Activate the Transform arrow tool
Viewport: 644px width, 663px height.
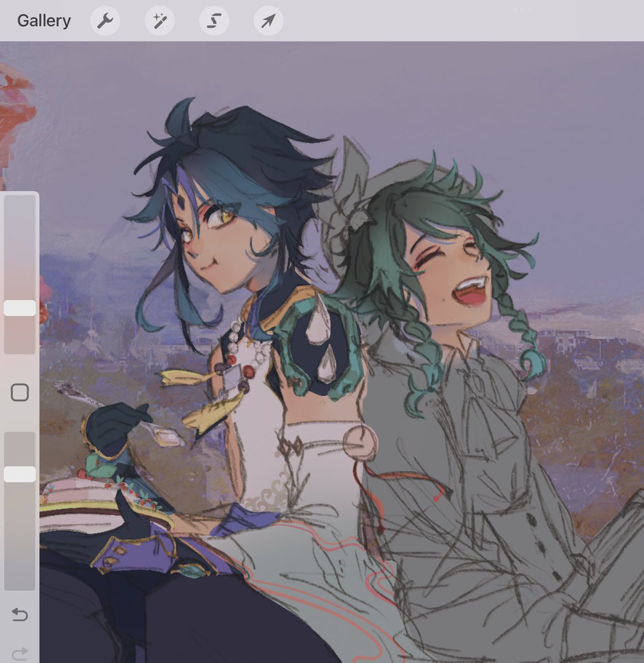click(269, 21)
